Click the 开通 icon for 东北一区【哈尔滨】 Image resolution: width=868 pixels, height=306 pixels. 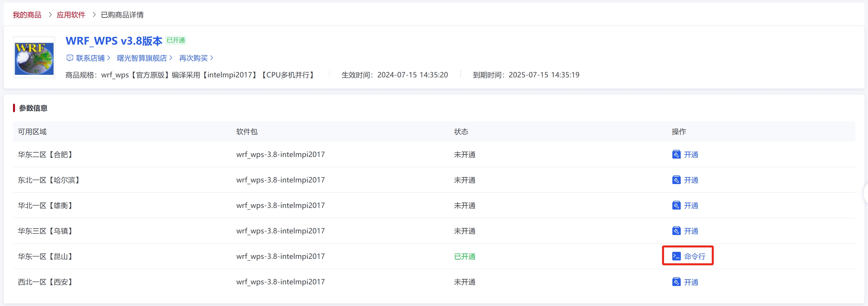(x=676, y=180)
